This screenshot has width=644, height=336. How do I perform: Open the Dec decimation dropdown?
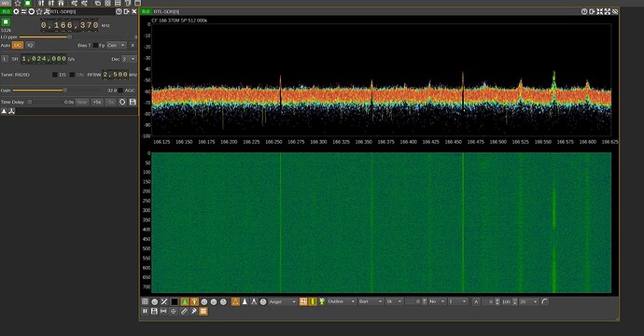[x=129, y=59]
